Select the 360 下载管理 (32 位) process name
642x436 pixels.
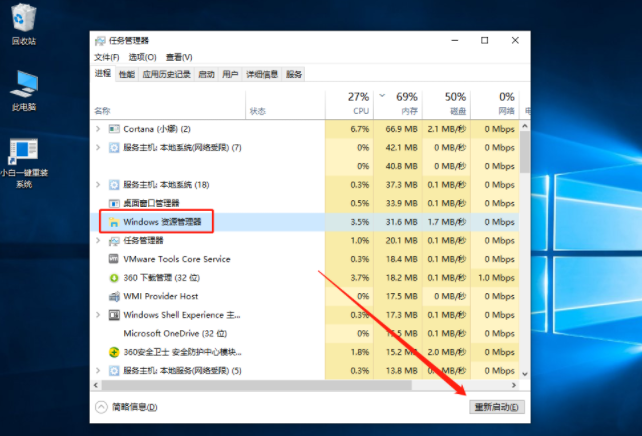point(161,278)
